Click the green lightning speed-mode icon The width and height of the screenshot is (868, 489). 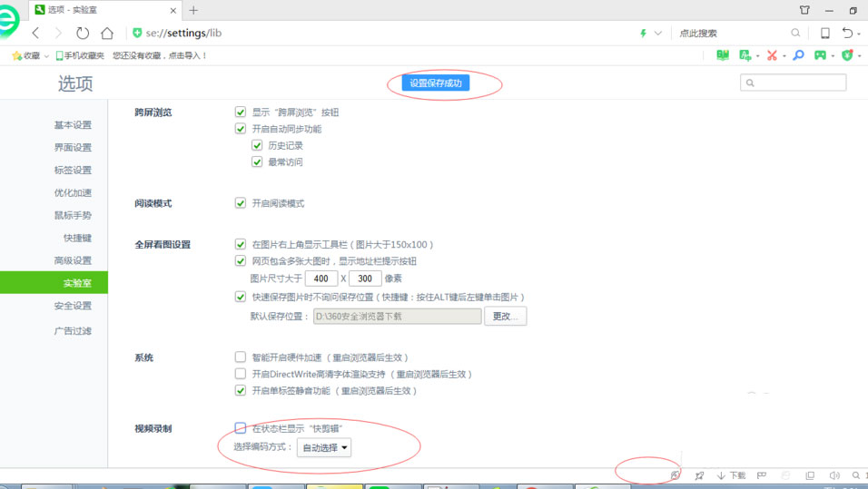[x=643, y=34]
